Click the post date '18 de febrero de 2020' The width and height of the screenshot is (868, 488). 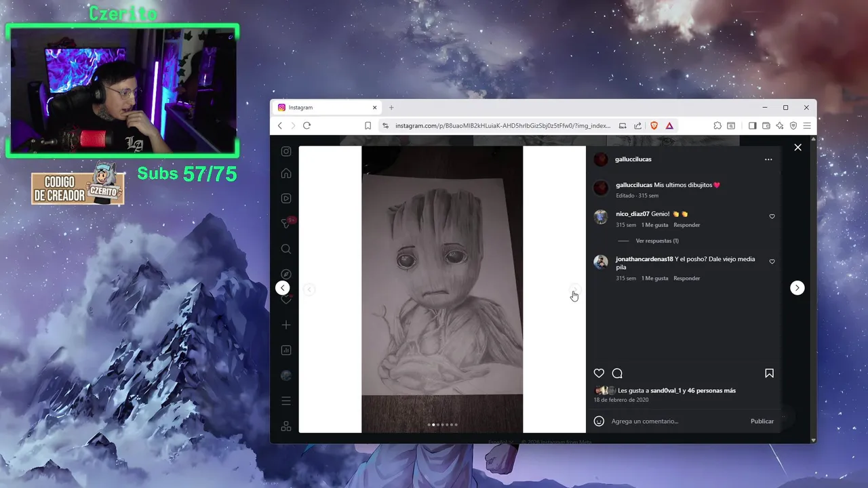pos(621,400)
